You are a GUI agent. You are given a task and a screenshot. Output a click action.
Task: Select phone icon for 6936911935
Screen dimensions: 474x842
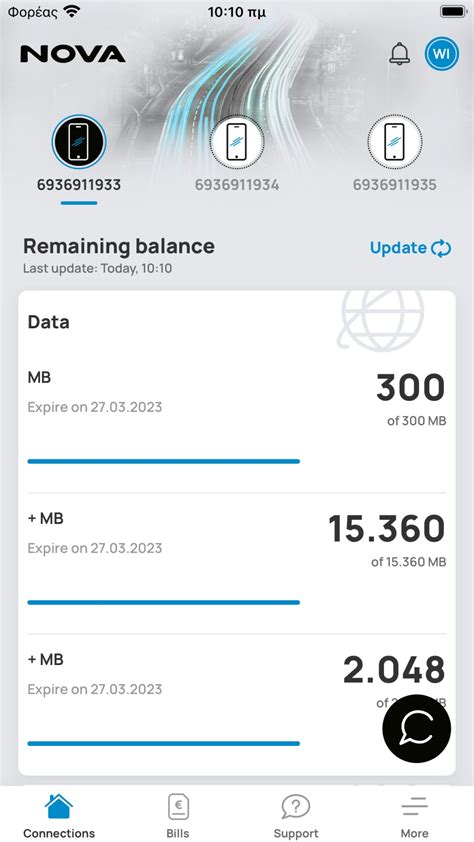pos(395,141)
